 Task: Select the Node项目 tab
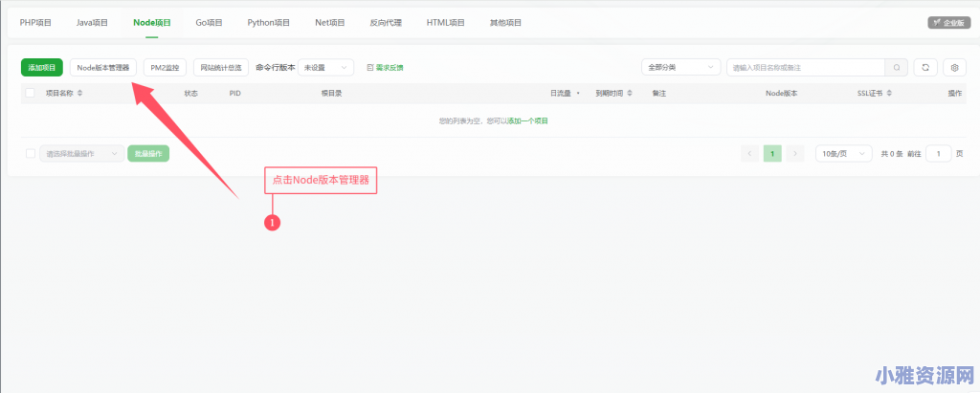click(x=152, y=23)
